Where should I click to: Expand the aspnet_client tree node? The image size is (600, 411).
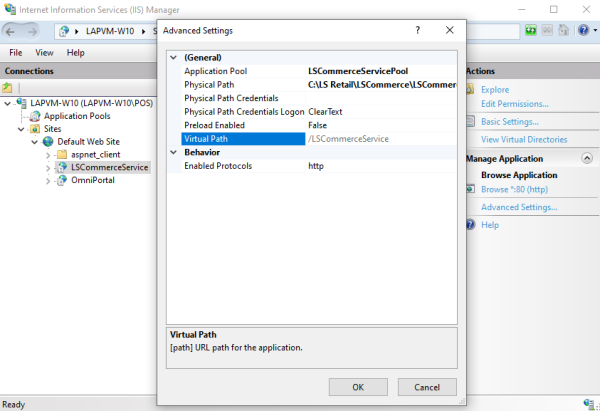48,155
